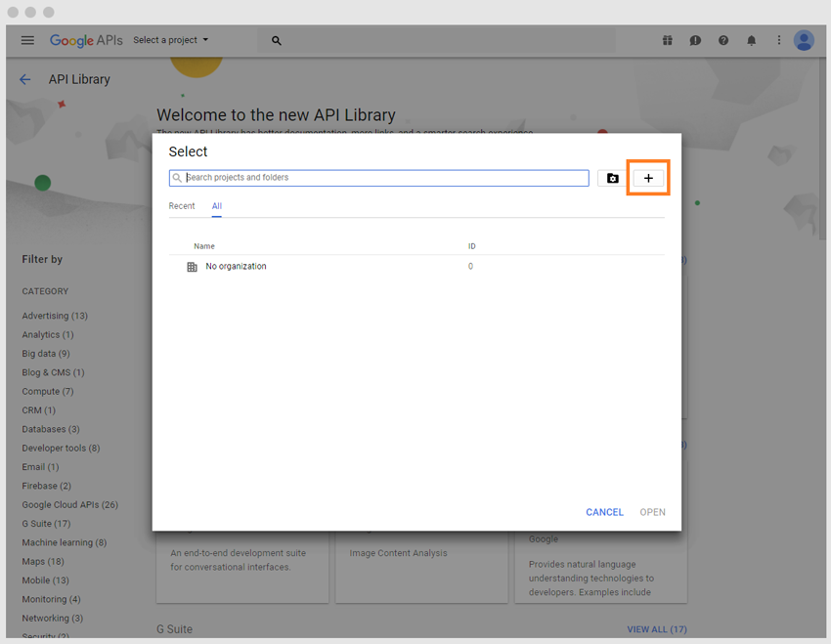
Task: Select the No organization row
Action: 416,267
